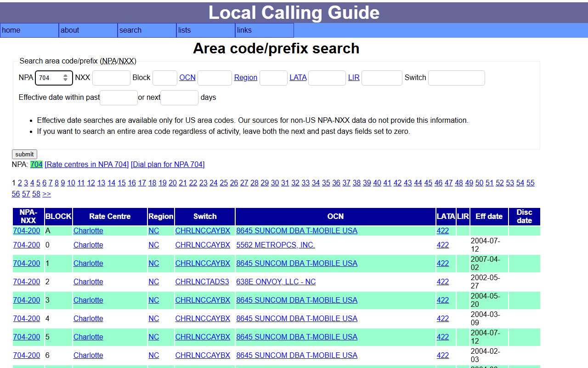
Task: Open the highlighted 704 NPA link
Action: (x=36, y=165)
